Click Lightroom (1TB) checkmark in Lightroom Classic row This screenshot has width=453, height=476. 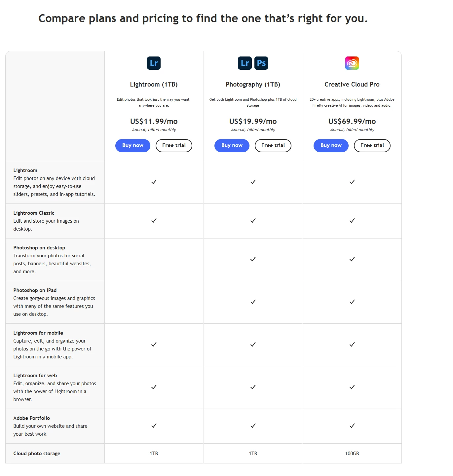pos(154,221)
